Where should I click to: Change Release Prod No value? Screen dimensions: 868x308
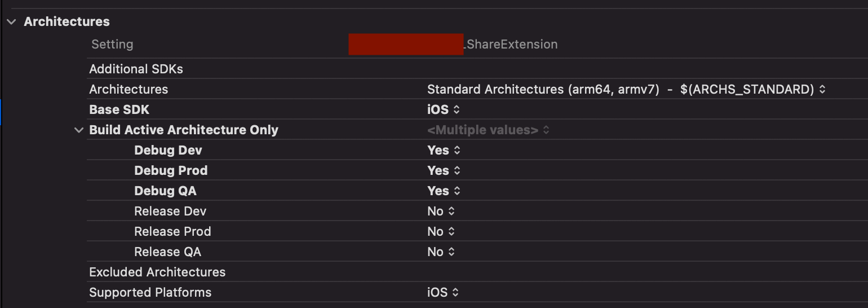coord(441,232)
